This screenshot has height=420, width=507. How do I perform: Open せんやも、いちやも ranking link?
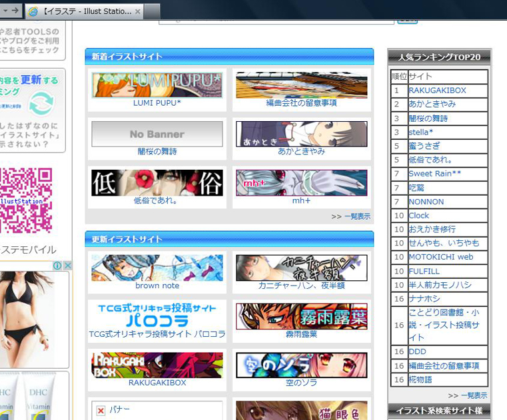point(444,243)
